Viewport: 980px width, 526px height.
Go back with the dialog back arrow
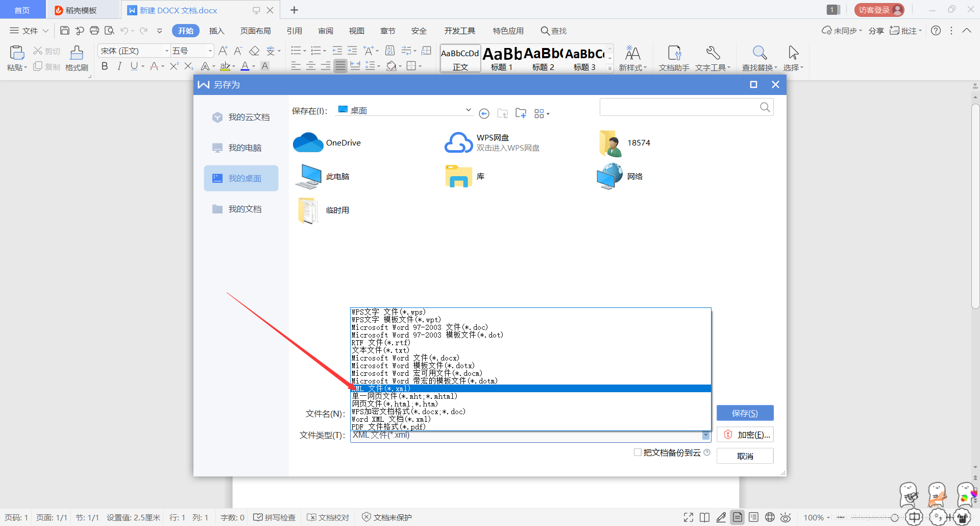pyautogui.click(x=484, y=113)
